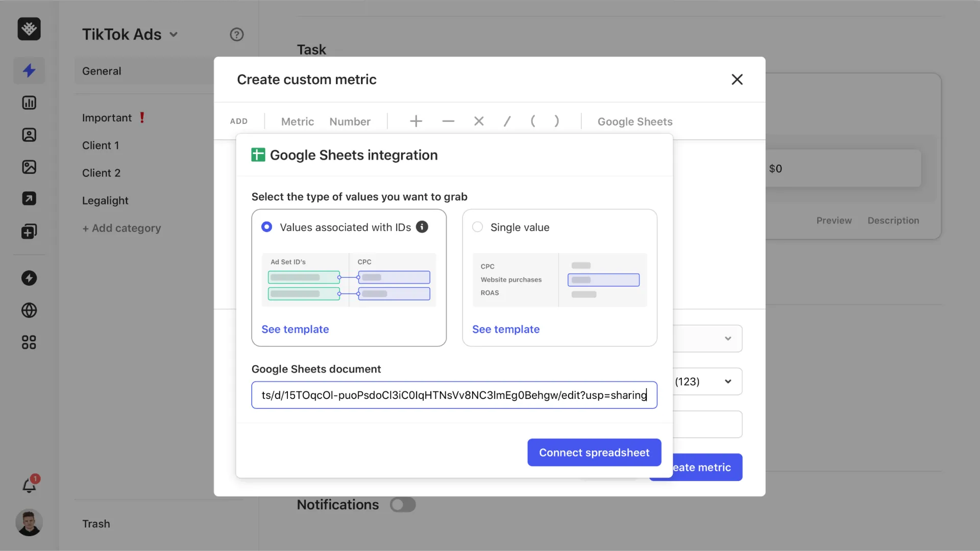Select the Single value radio button
The height and width of the screenshot is (551, 980).
pyautogui.click(x=477, y=227)
